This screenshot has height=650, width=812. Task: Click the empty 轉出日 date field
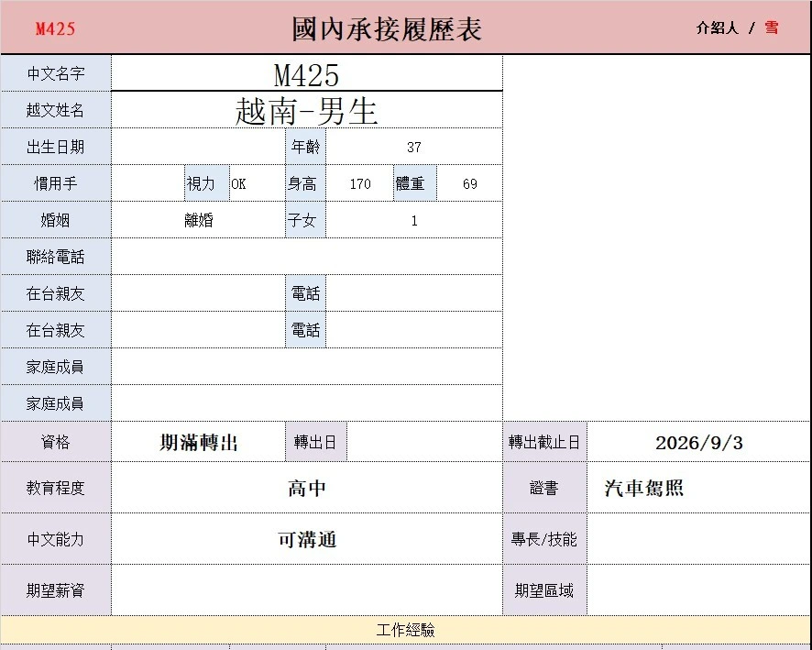424,442
